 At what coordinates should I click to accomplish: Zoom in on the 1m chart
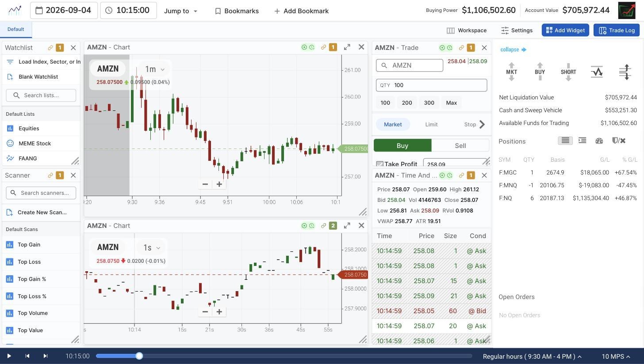tap(219, 184)
